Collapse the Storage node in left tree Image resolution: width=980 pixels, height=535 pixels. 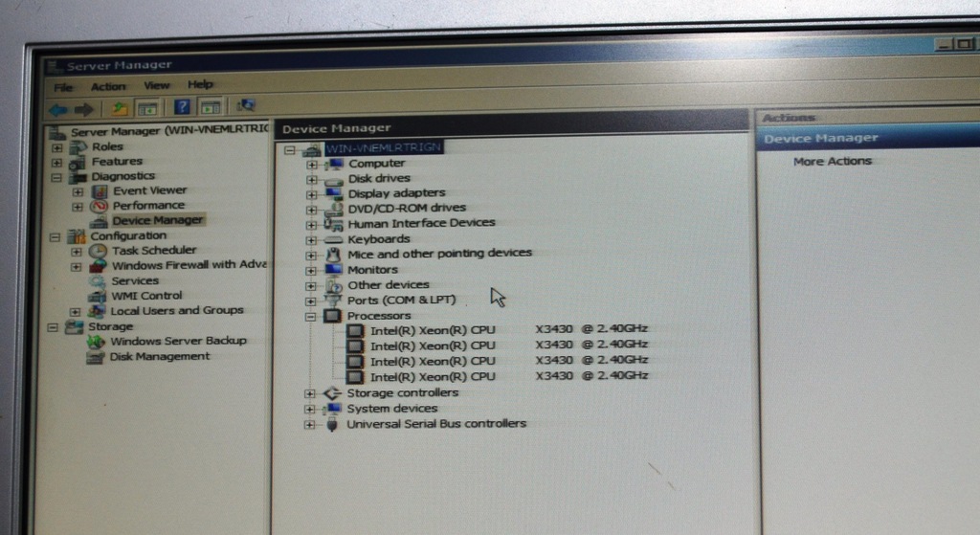click(54, 327)
